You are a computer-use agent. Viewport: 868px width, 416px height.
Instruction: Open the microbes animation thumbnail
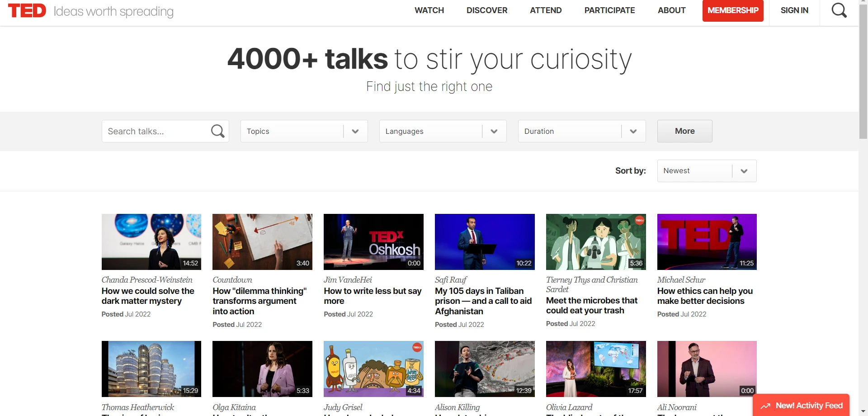(596, 242)
